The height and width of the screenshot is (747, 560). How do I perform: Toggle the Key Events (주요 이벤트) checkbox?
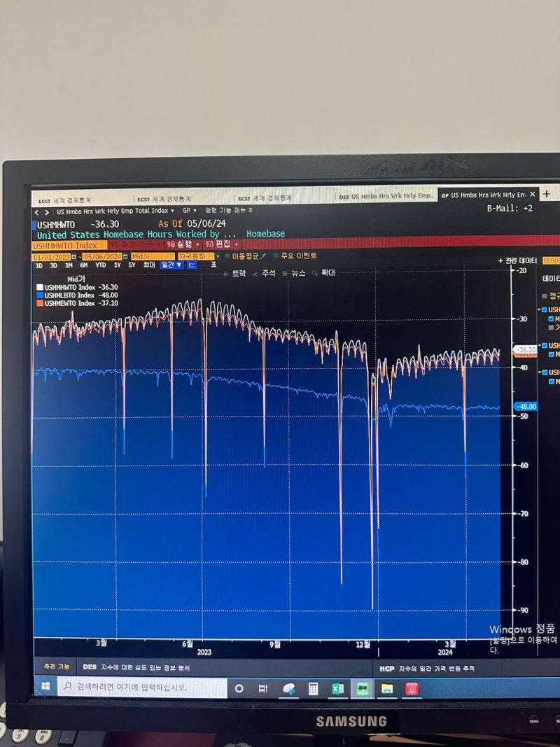coord(276,256)
